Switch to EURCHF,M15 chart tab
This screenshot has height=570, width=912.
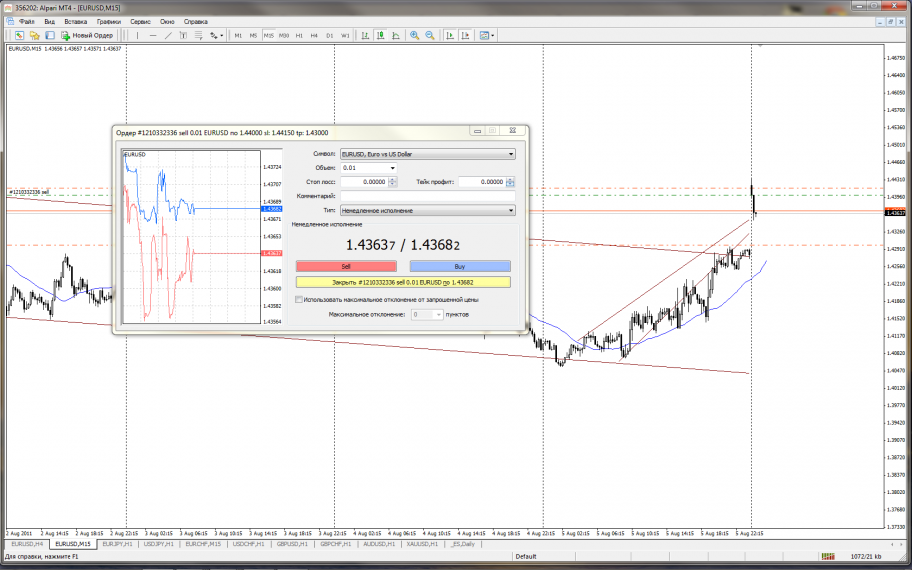tap(203, 544)
